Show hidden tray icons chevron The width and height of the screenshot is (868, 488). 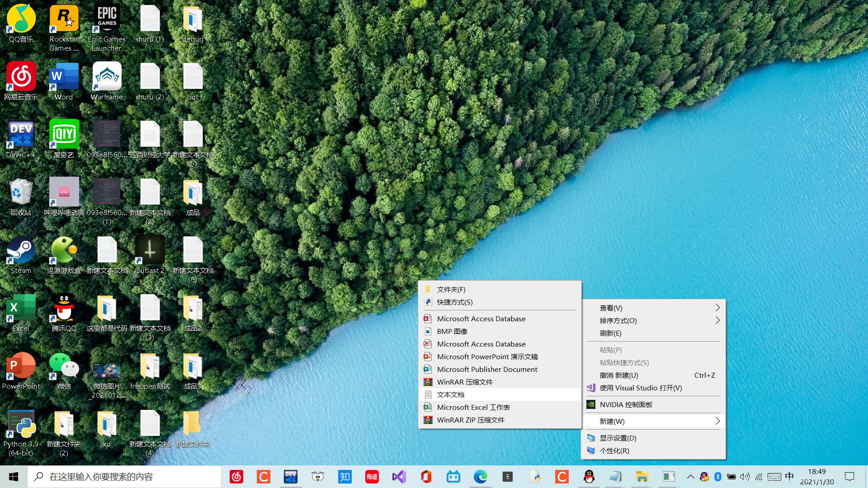[x=690, y=477]
